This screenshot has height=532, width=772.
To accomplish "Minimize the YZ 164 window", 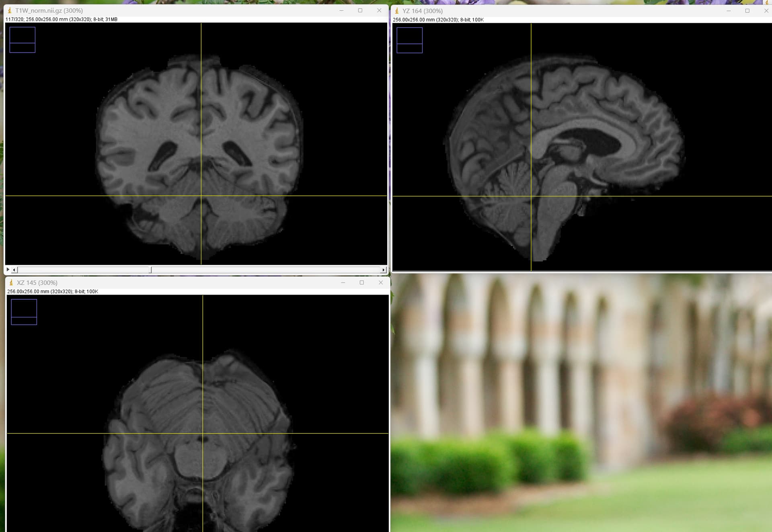I will coord(729,11).
